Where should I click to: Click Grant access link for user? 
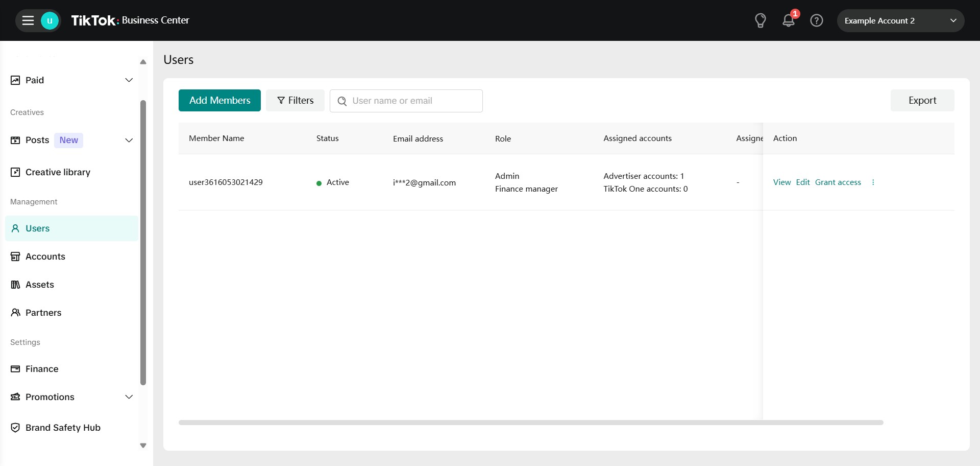click(838, 182)
